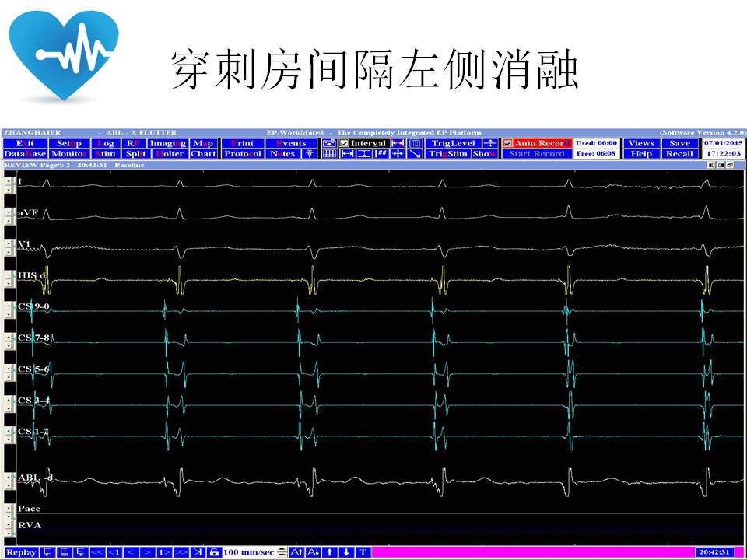Open the Setup menu
This screenshot has height=560, width=747.
click(x=68, y=143)
